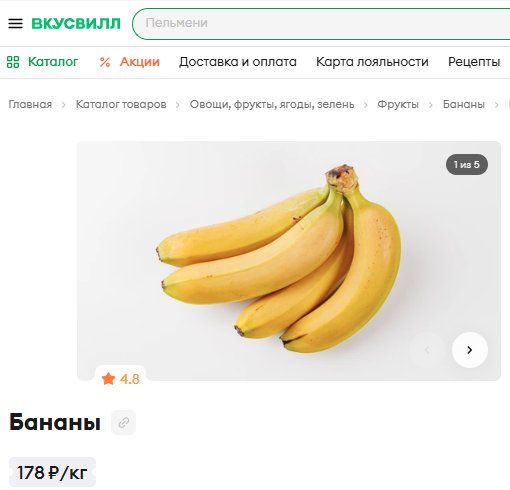Copy product link via chain icon
510x490 pixels.
[x=124, y=422]
